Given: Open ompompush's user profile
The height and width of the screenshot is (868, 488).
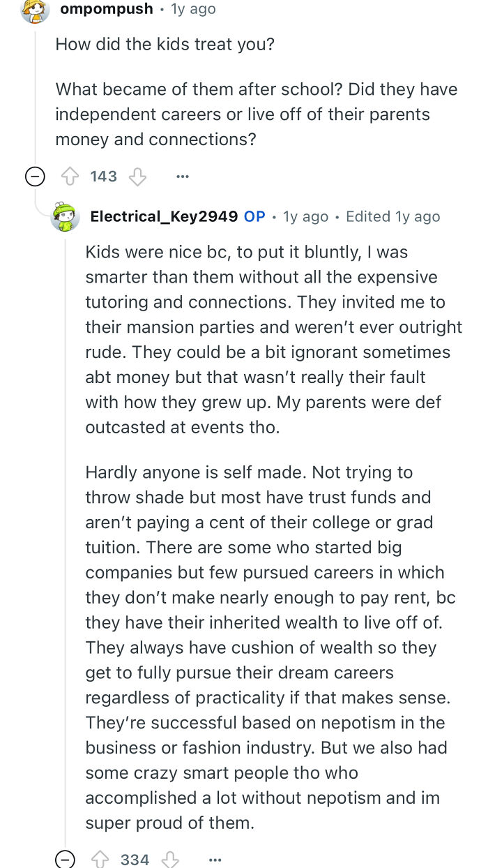Looking at the screenshot, I should point(106,9).
